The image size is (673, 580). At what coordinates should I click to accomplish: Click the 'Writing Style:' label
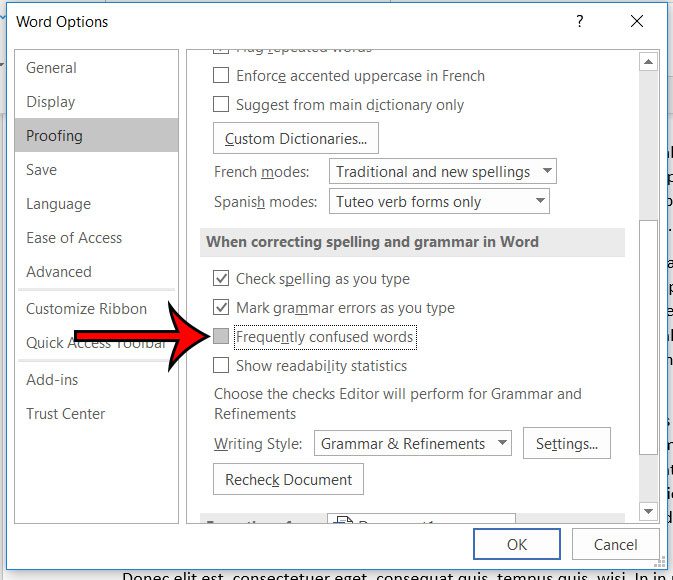coord(258,443)
